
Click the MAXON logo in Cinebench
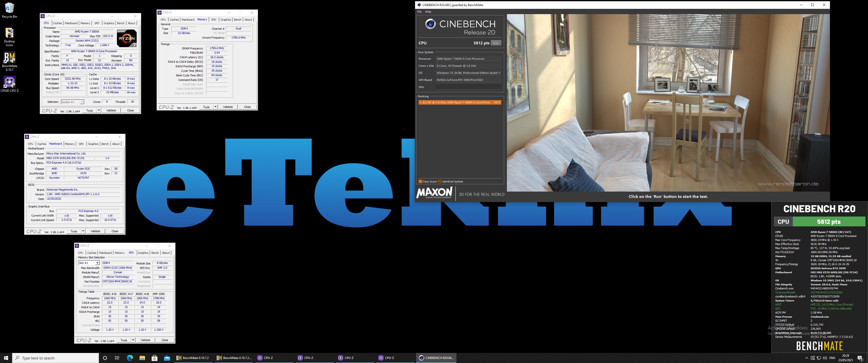tap(434, 193)
